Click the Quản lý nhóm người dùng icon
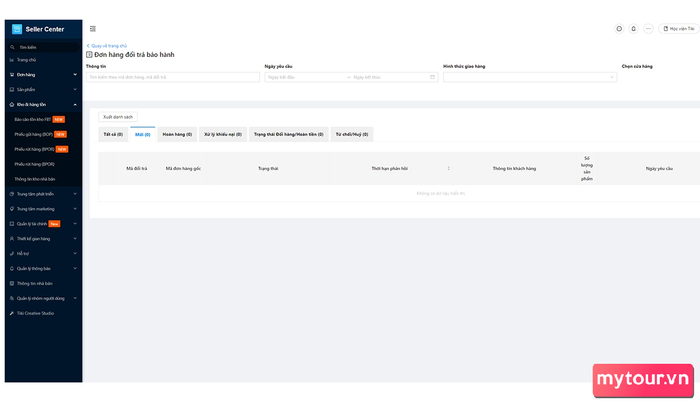Screen dimensions: 700x405 (x=12, y=298)
